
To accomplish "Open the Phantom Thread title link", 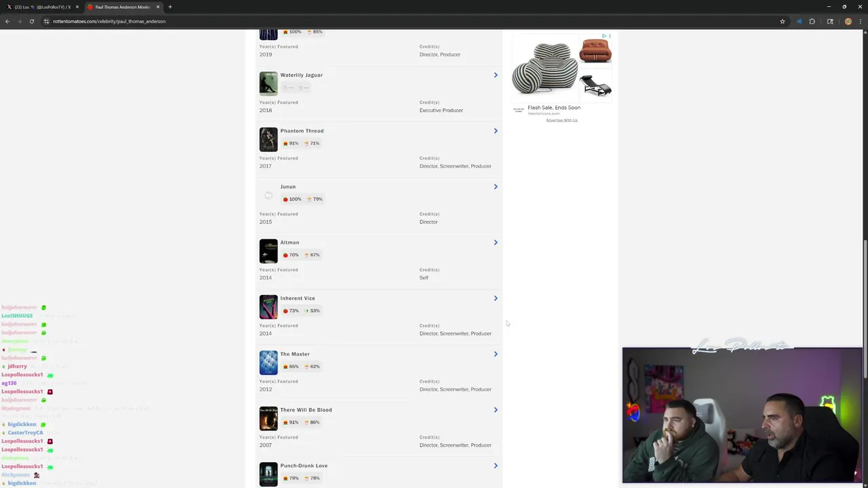I will [x=302, y=131].
